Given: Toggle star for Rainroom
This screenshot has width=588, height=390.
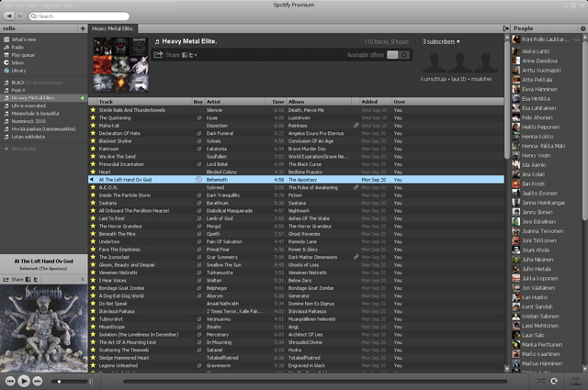Looking at the screenshot, I should click(x=93, y=149).
